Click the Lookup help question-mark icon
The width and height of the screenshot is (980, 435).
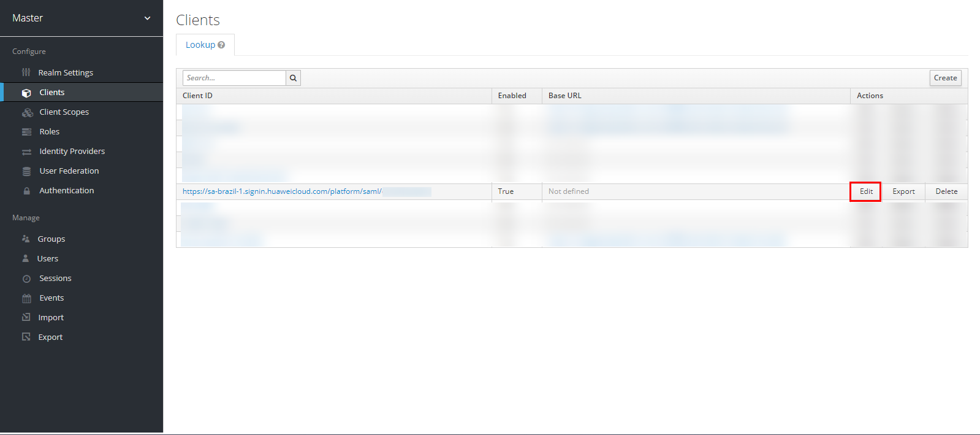point(221,45)
